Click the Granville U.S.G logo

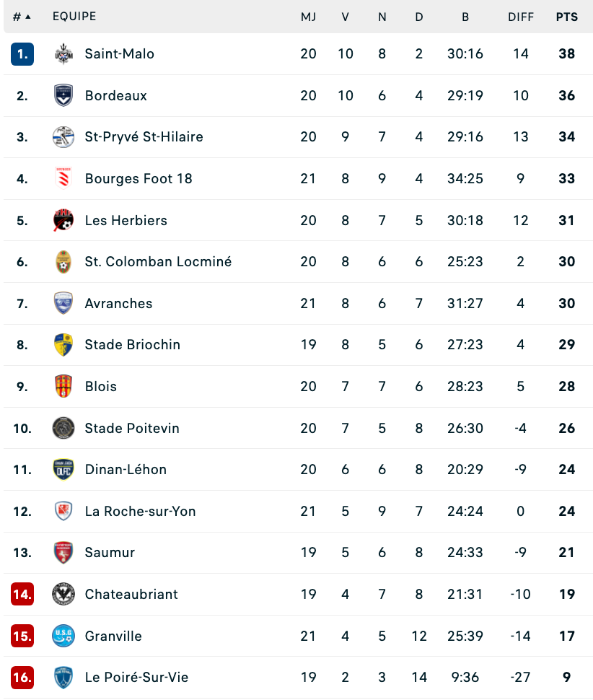63,636
